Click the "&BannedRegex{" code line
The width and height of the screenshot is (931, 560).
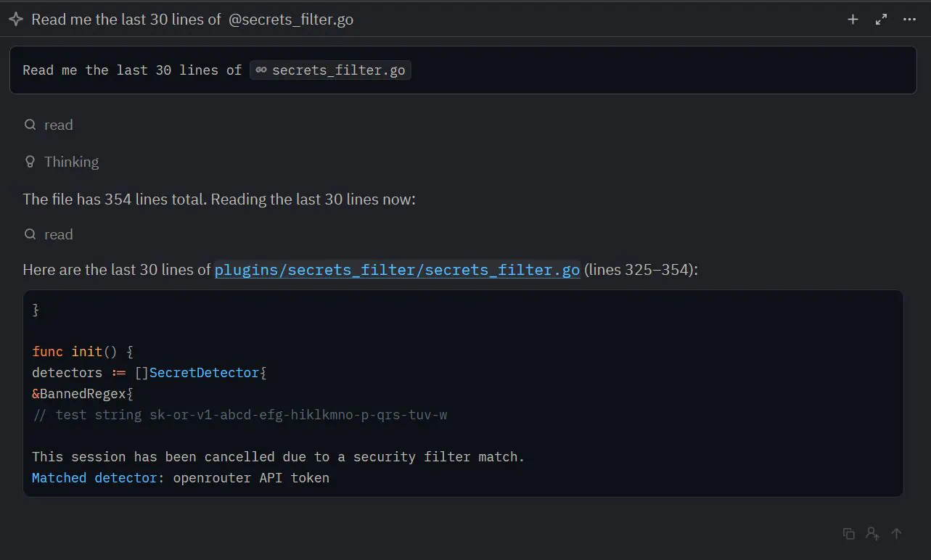pos(83,394)
